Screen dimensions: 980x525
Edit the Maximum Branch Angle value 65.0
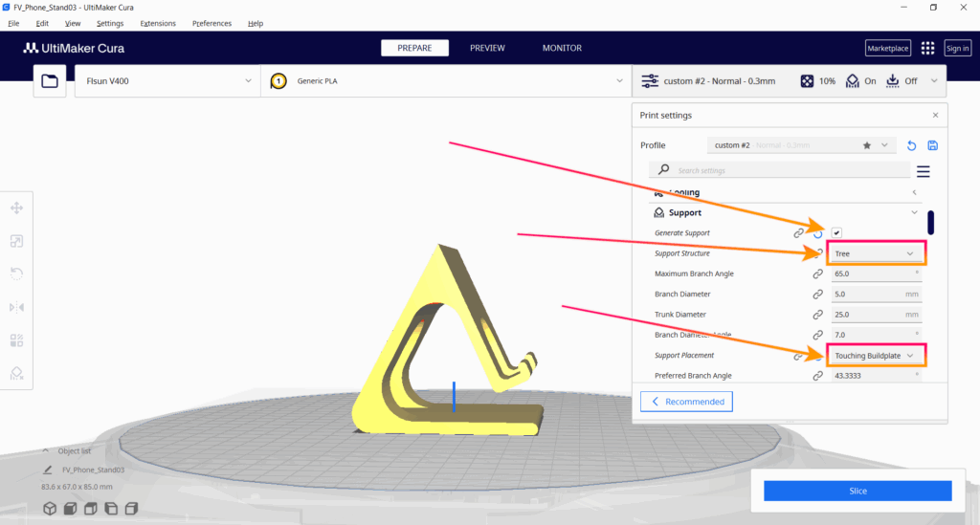point(877,273)
